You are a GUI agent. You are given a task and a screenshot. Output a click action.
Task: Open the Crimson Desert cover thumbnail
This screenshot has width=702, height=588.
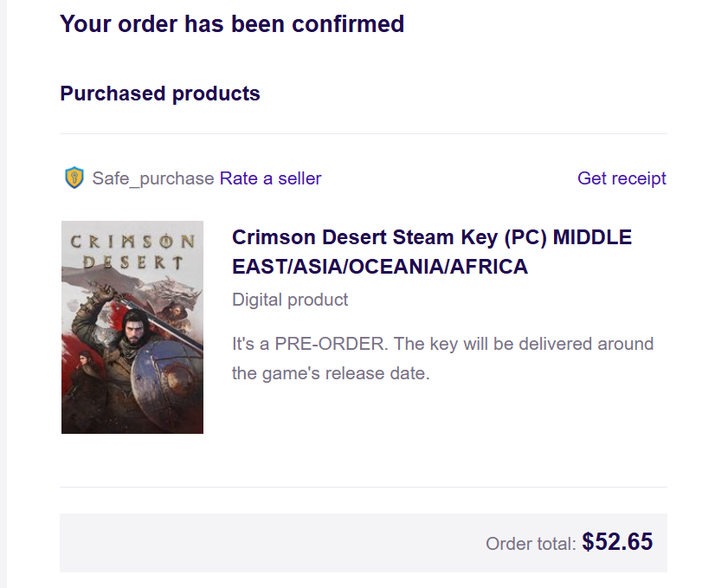[132, 327]
